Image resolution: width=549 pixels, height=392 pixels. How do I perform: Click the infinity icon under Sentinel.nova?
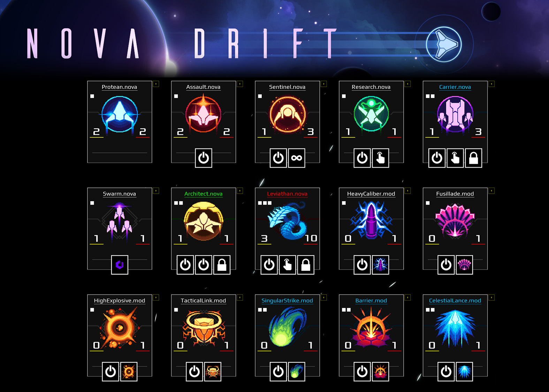click(x=297, y=158)
